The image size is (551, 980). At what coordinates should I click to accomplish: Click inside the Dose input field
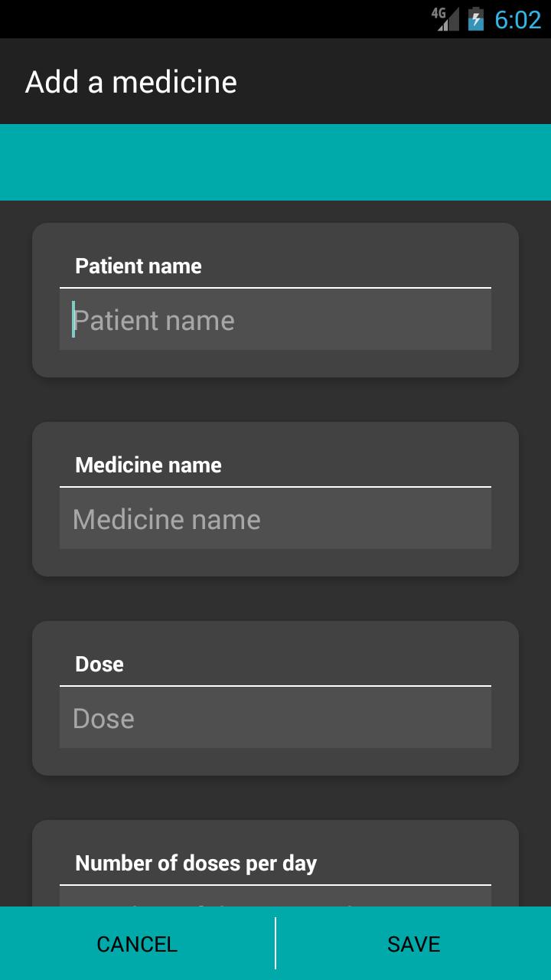pos(275,718)
